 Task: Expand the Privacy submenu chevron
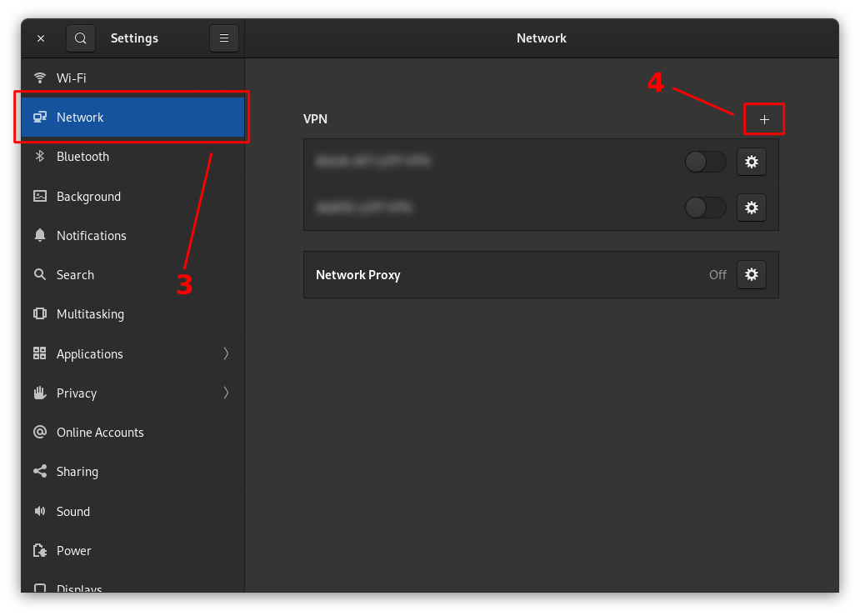point(226,393)
